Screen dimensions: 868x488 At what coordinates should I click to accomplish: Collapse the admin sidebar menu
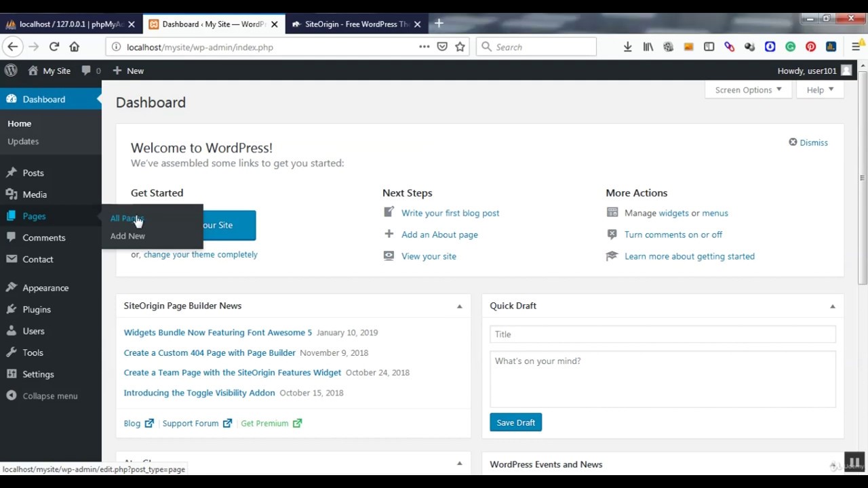point(42,396)
